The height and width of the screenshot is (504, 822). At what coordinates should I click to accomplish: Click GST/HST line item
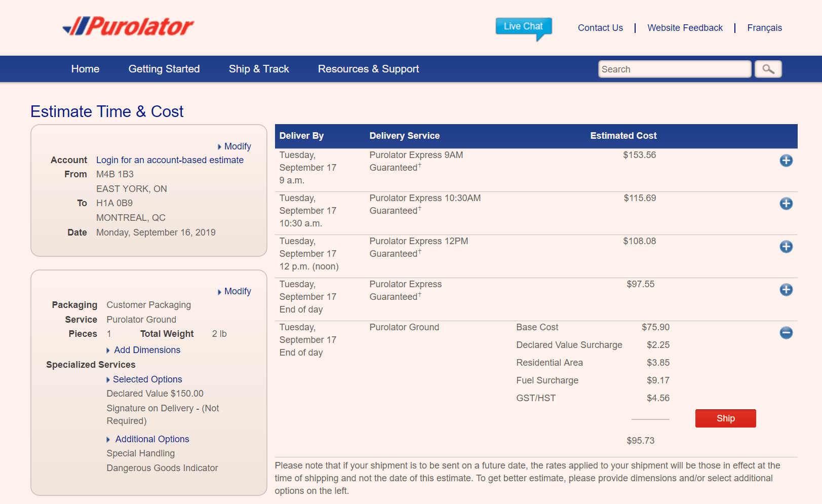click(536, 398)
